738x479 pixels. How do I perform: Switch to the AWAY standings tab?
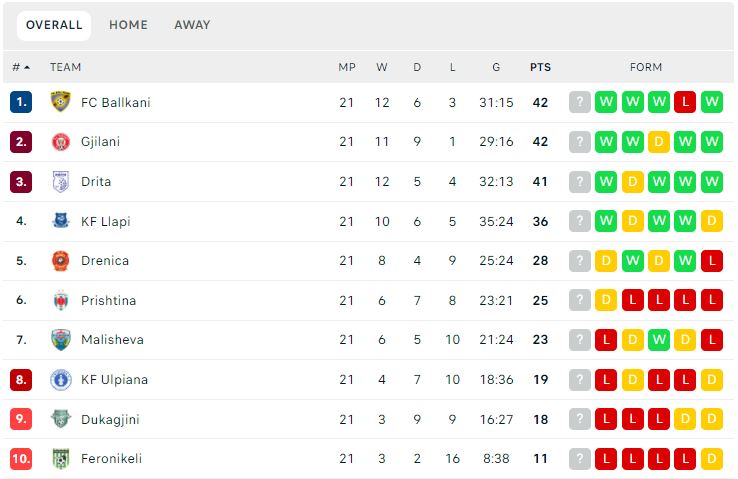coord(192,25)
